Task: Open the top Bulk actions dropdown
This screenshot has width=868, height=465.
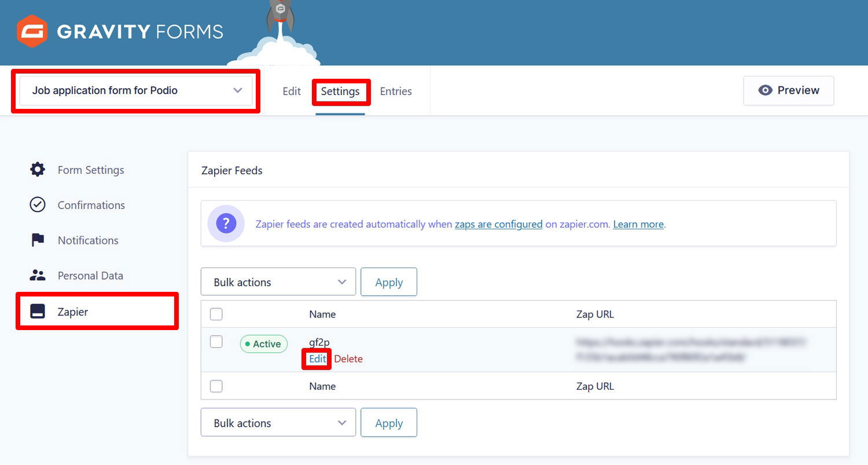Action: 278,282
